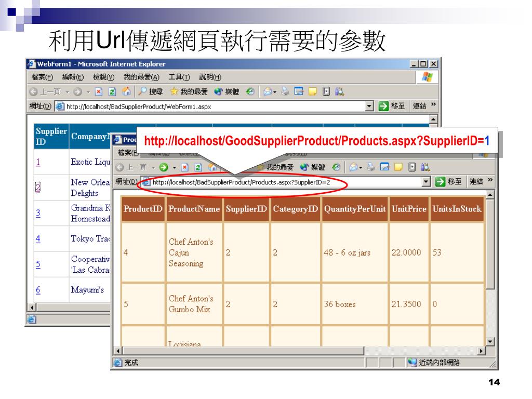Viewport: 532px width, 399px height.
Task: Open 檢視(V) menu in WebForm1 window
Action: click(x=104, y=77)
